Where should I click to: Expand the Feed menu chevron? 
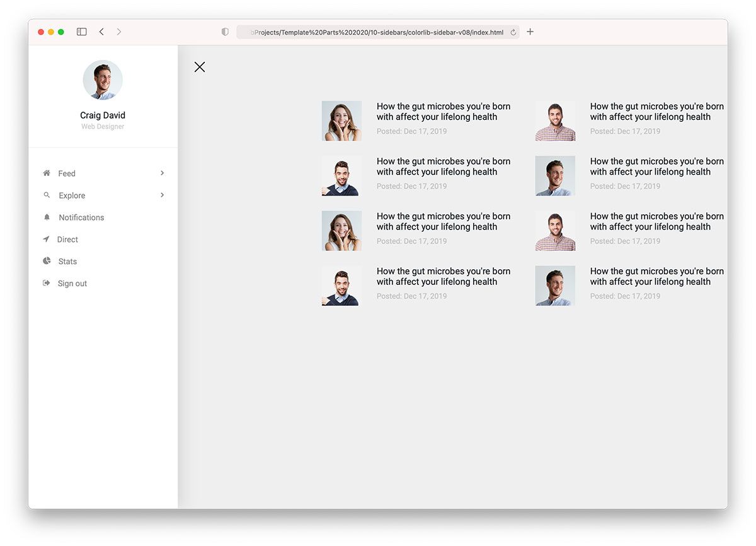[162, 173]
